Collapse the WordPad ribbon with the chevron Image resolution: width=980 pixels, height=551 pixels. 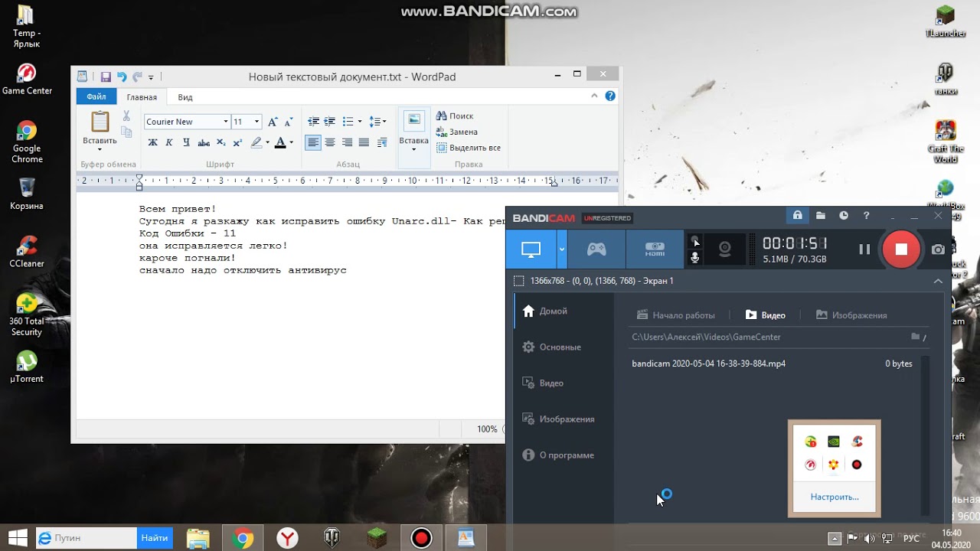pos(594,96)
